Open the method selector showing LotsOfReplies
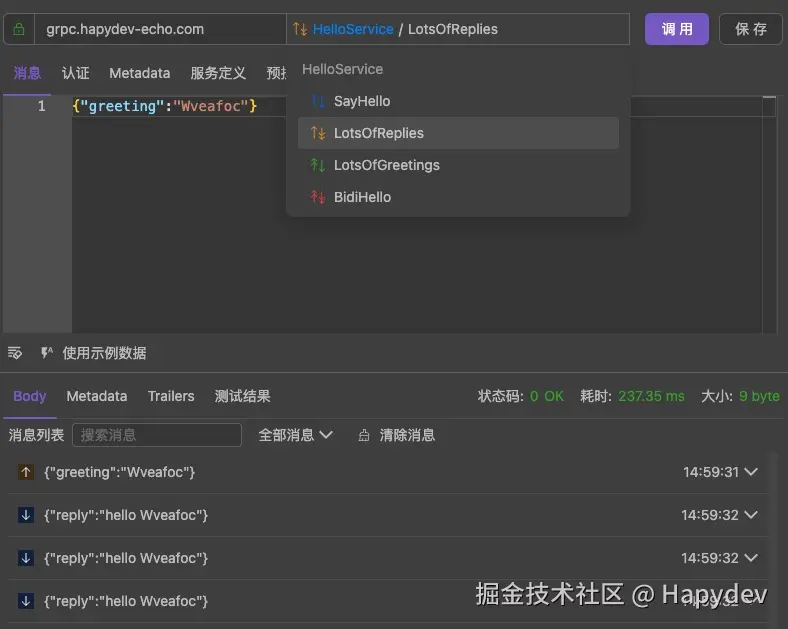This screenshot has width=788, height=629. coord(458,29)
